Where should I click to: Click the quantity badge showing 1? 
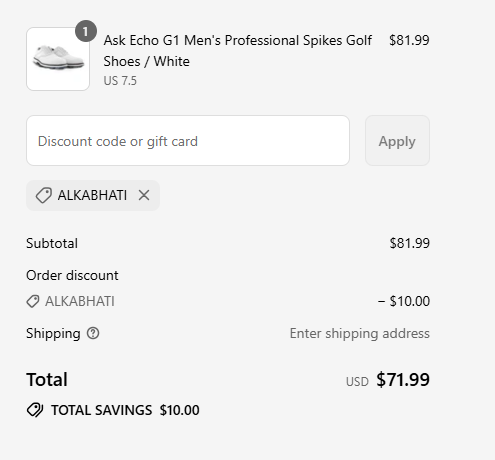click(x=86, y=31)
